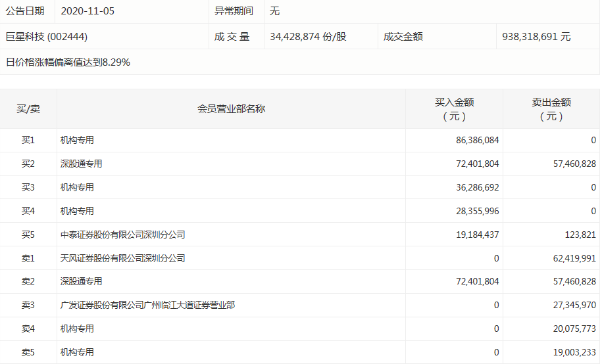Click the trading volume value 34,428,874 份/股
Screen dimensions: 602x364
pyautogui.click(x=308, y=37)
